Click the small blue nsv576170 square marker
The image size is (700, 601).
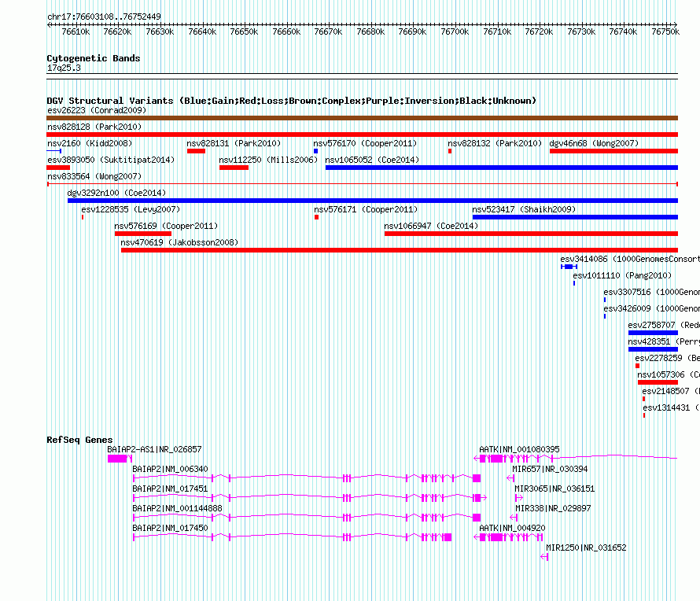pyautogui.click(x=315, y=151)
